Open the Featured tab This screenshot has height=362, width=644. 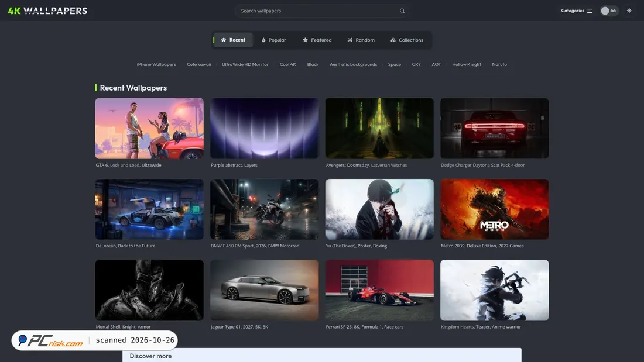pyautogui.click(x=317, y=40)
